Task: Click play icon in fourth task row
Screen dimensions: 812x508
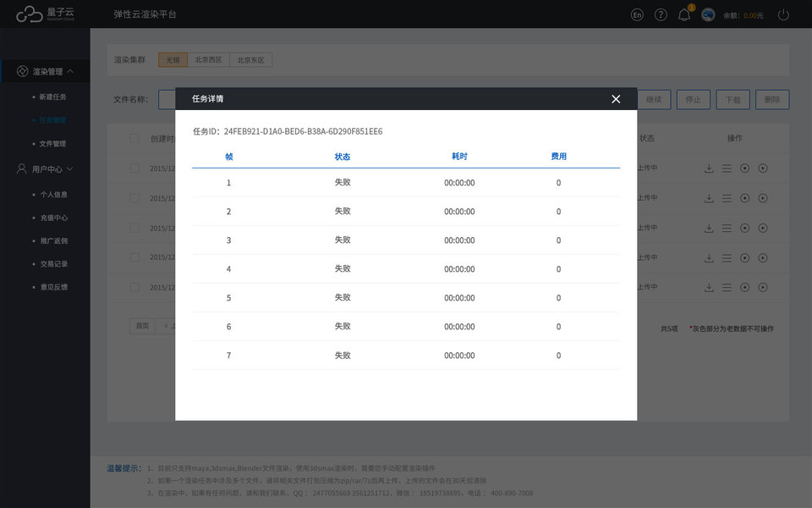Action: (x=763, y=257)
